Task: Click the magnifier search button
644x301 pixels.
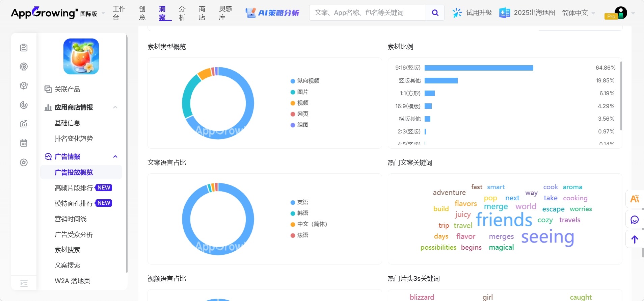Action: tap(435, 13)
